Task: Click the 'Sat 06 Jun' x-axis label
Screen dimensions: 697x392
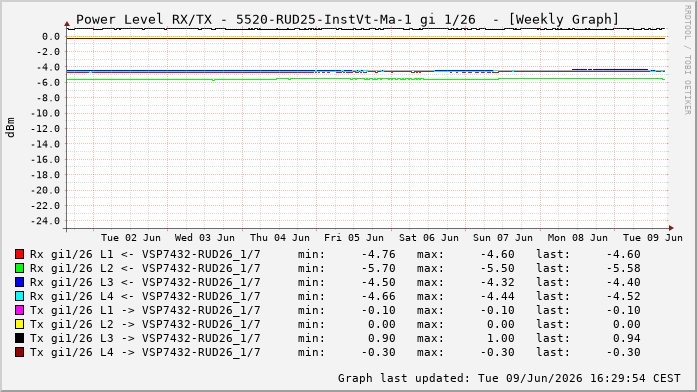Action: [429, 238]
